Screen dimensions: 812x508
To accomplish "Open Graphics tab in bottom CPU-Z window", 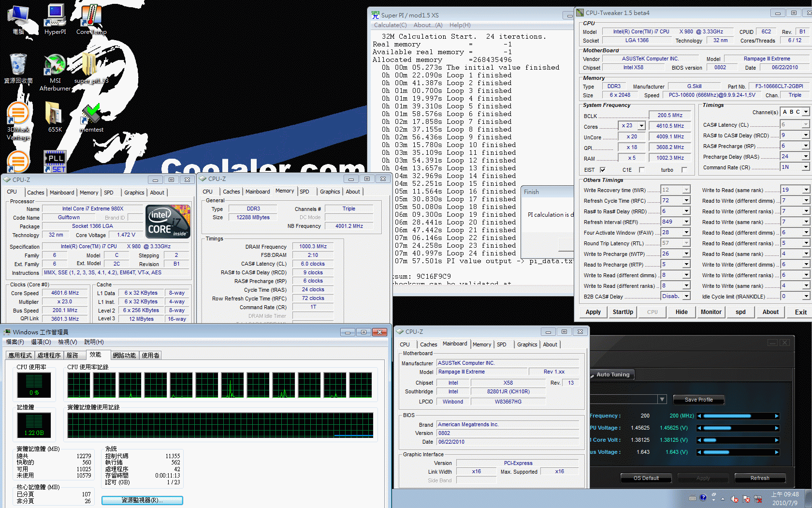I will [x=527, y=344].
